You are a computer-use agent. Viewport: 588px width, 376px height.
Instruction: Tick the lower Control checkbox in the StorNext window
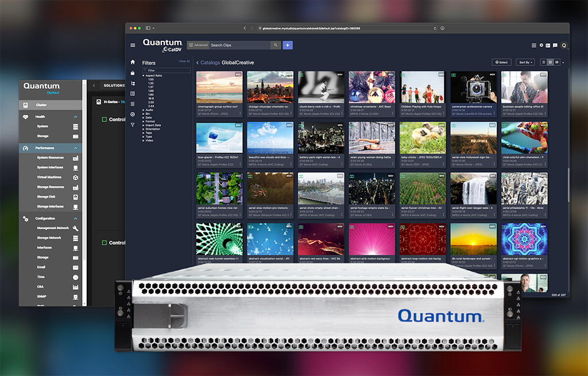(x=105, y=243)
